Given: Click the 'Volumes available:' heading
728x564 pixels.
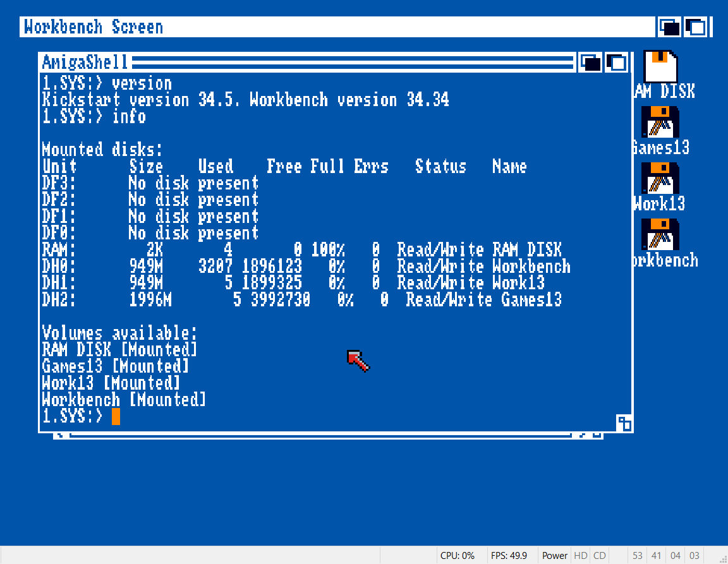Looking at the screenshot, I should click(119, 333).
